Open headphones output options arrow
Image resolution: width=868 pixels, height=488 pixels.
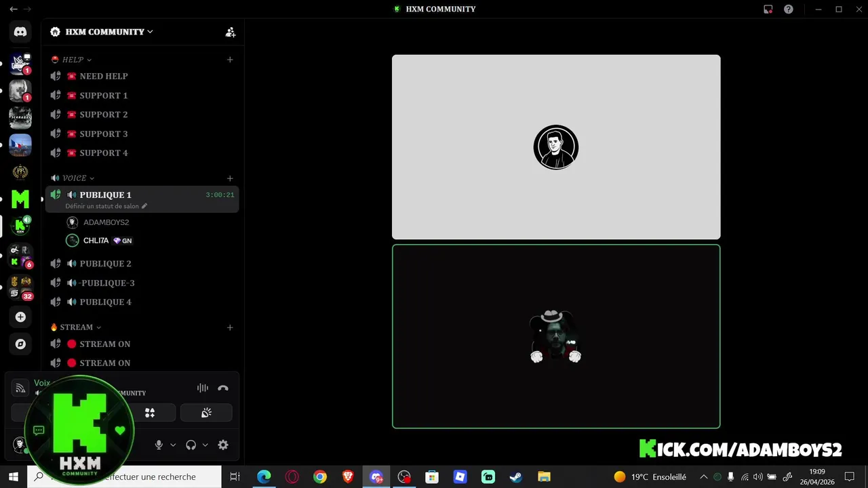pos(205,445)
